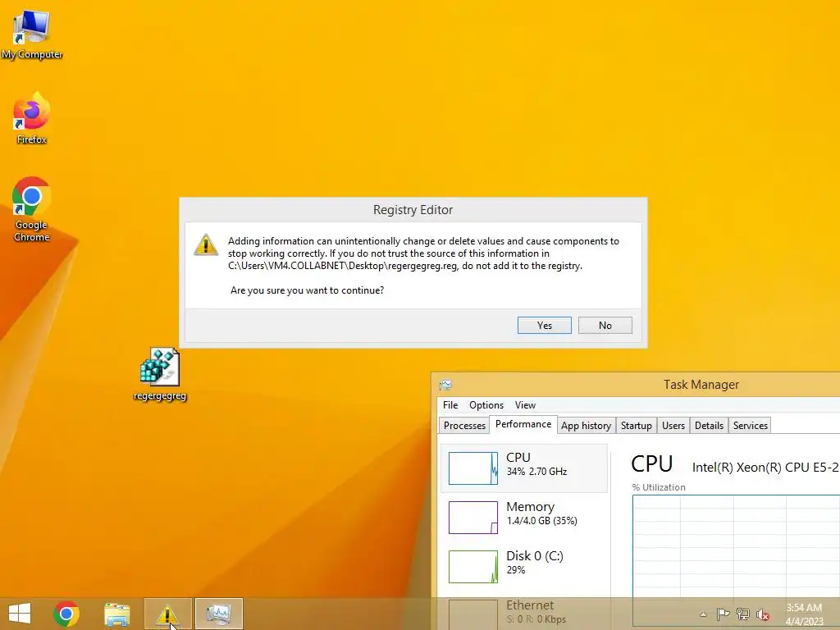This screenshot has width=840, height=630.
Task: Click the Registry Editor dialog title
Action: 413,210
